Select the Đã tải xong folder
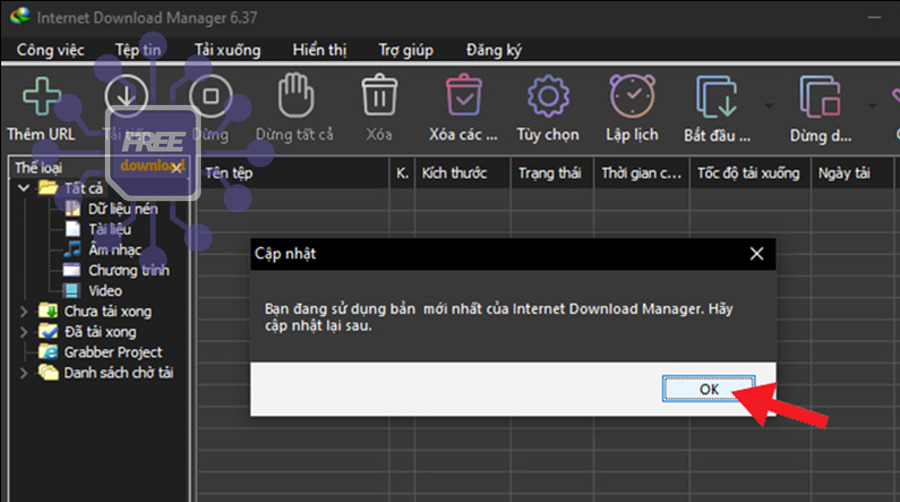 [x=88, y=332]
